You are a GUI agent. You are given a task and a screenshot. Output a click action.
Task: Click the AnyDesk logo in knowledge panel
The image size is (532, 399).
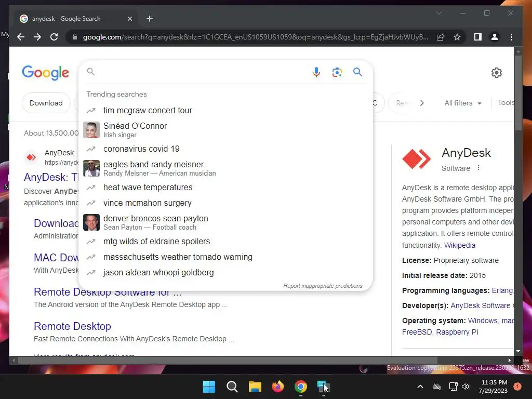(x=416, y=158)
